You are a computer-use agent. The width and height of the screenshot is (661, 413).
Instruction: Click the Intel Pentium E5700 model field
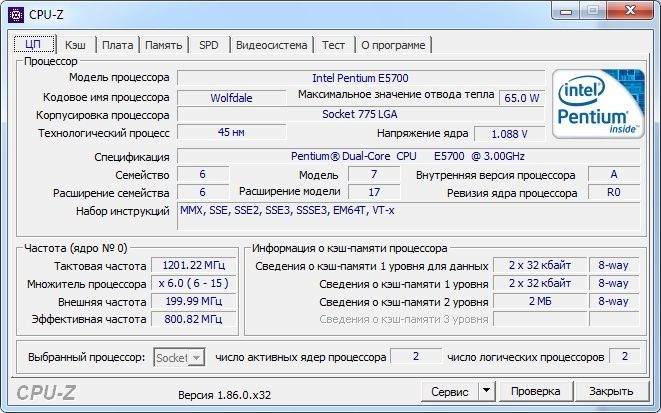[x=361, y=78]
